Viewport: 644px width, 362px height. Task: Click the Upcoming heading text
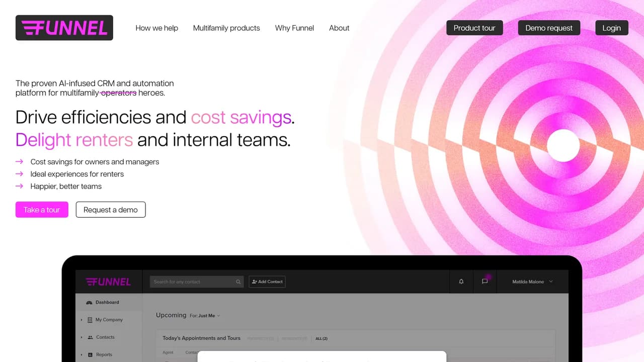[x=171, y=315]
